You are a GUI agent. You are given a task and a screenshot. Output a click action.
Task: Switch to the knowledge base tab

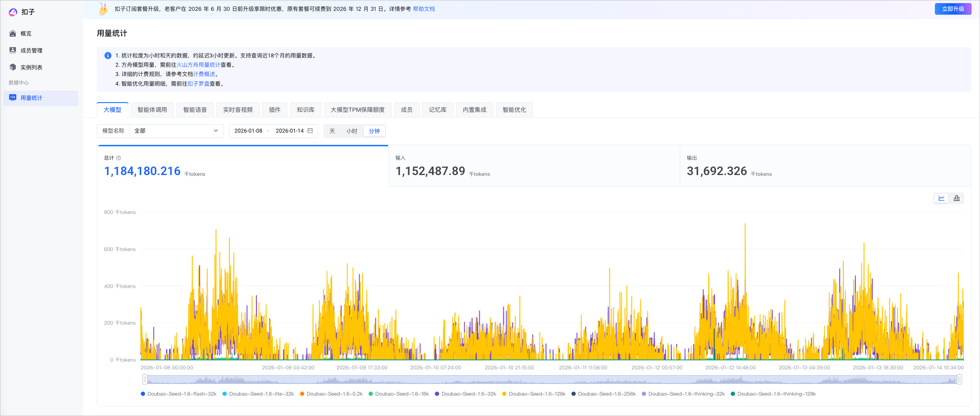(x=306, y=110)
